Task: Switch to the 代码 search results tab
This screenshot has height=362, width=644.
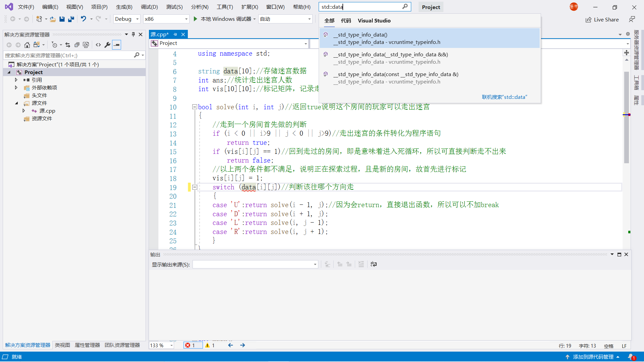Action: coord(346,21)
